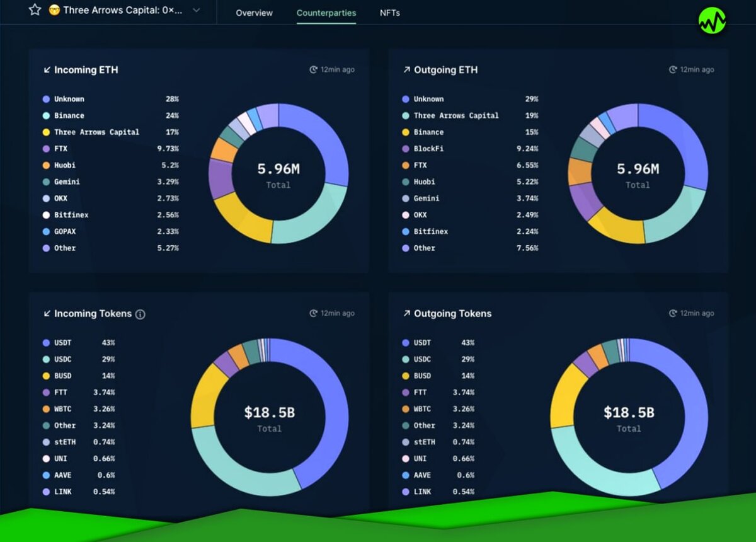Select Three Arrows Capital in Incoming ETH
Viewport: 756px width, 542px height.
[x=110, y=132]
